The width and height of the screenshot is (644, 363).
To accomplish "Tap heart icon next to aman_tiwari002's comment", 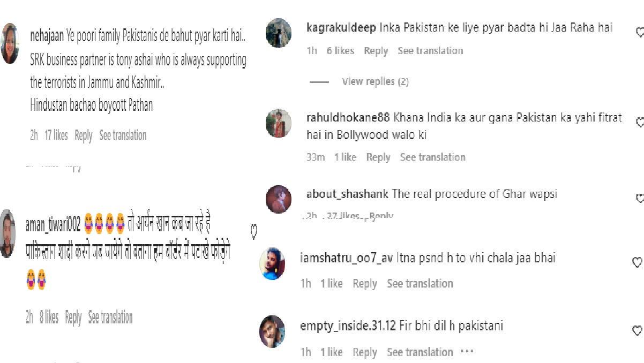I will tap(254, 232).
